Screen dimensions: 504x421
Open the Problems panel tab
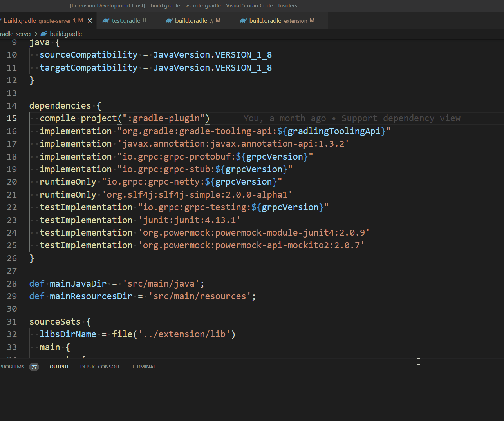[12, 367]
